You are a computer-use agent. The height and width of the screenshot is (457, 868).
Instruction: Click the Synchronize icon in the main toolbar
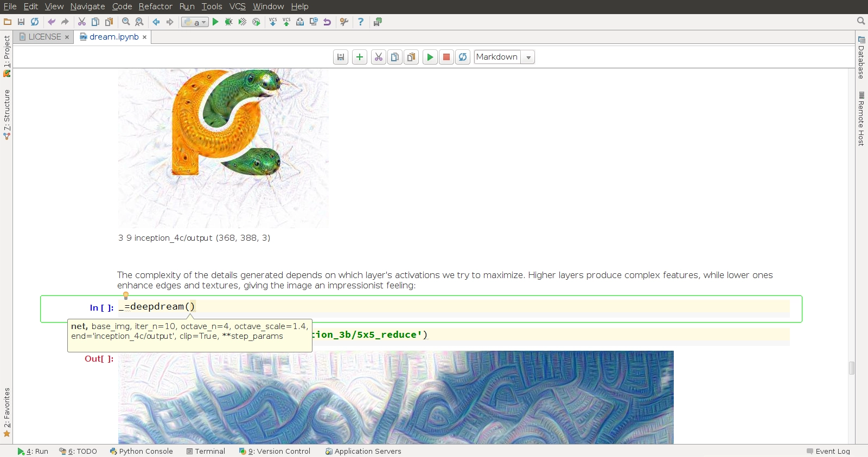point(35,22)
